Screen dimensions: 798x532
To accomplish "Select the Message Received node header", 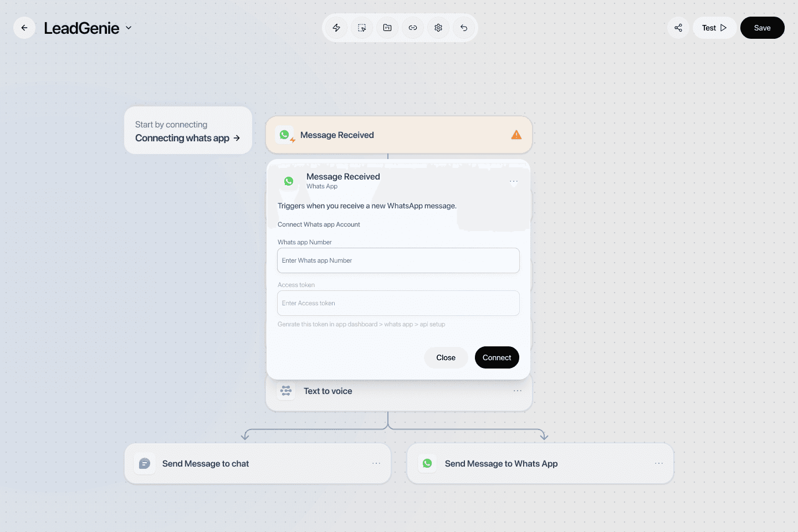I will tap(399, 135).
